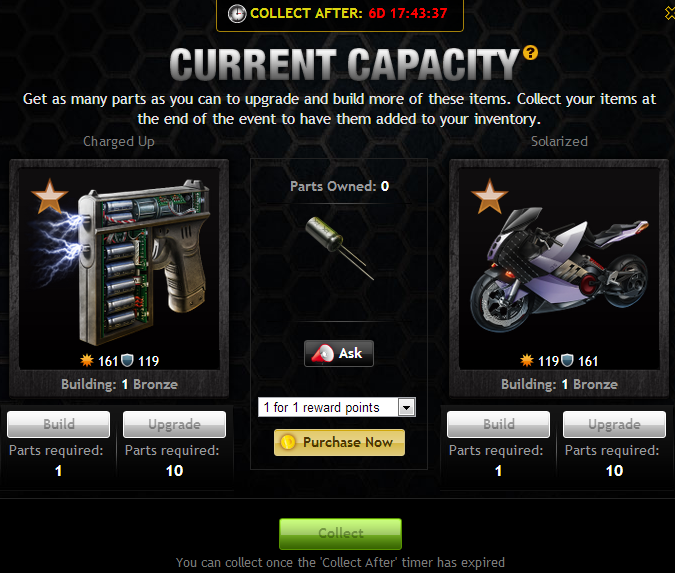Click Purchase Now button
675x573 pixels.
[339, 443]
